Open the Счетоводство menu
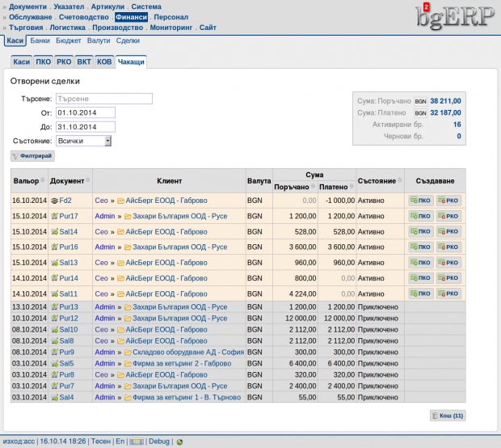The height and width of the screenshot is (448, 501). click(84, 17)
